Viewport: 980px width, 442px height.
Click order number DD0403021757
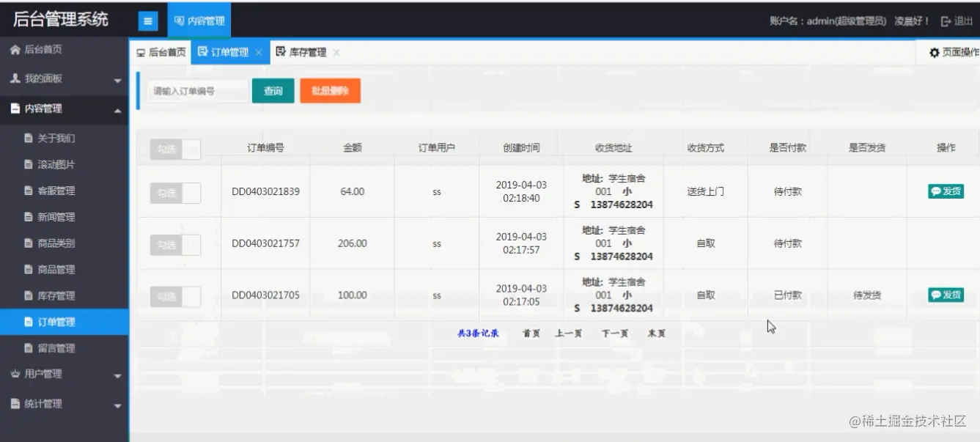coord(265,243)
